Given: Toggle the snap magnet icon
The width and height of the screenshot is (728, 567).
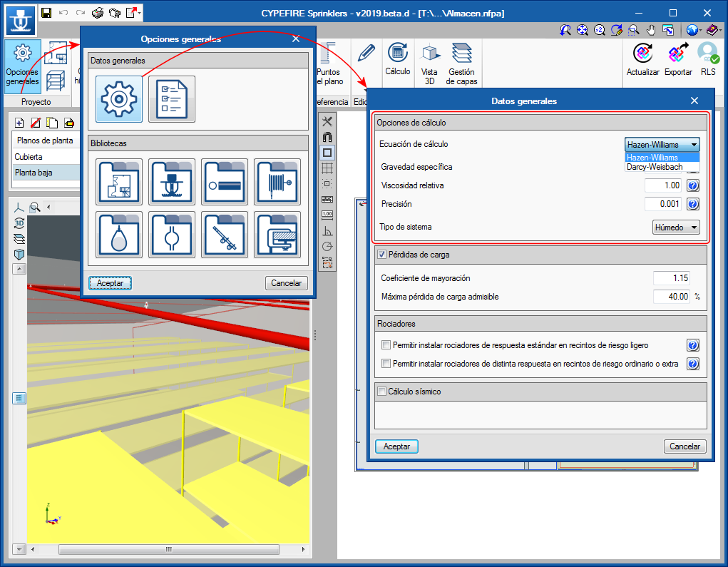Looking at the screenshot, I should pos(327,137).
